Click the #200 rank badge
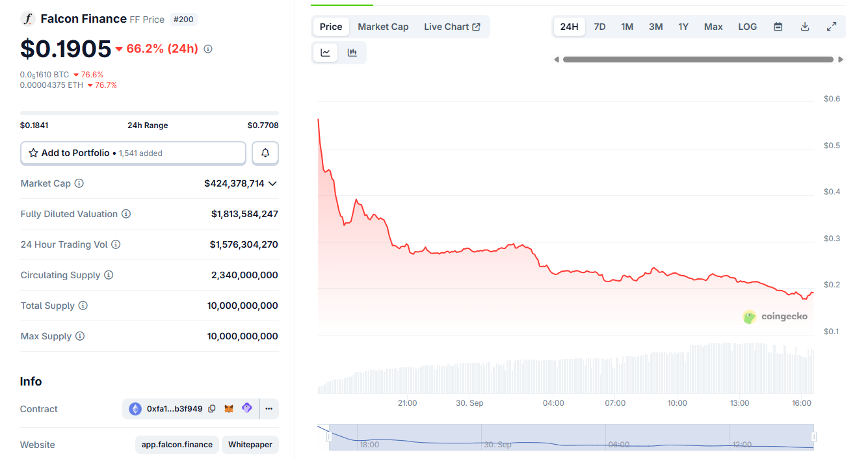This screenshot has height=459, width=868. click(183, 20)
